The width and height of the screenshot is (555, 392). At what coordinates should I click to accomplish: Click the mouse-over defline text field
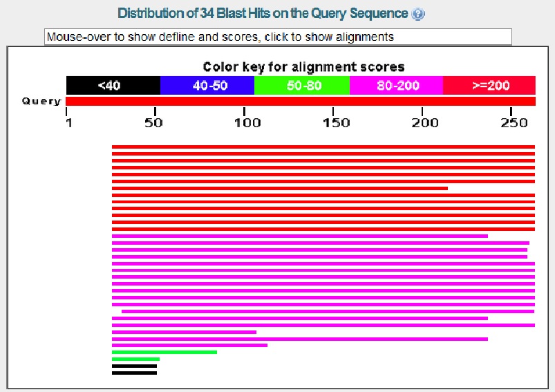[x=278, y=37]
